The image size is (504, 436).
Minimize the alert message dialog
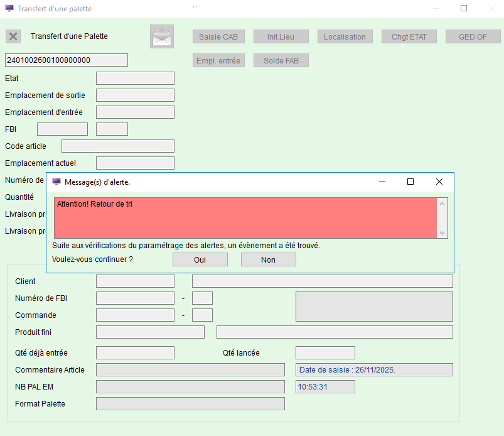(x=382, y=182)
